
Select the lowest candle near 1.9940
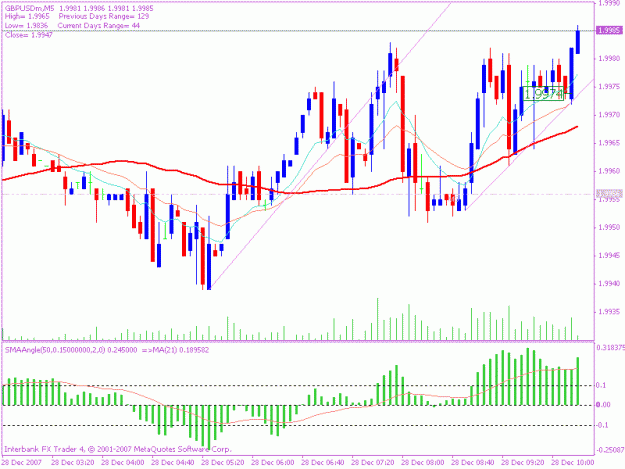209,266
